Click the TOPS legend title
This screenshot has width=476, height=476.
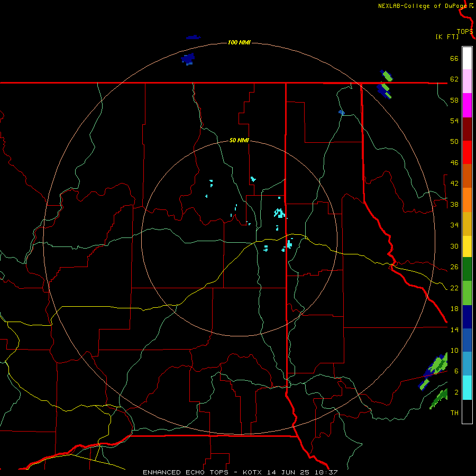[x=464, y=32]
